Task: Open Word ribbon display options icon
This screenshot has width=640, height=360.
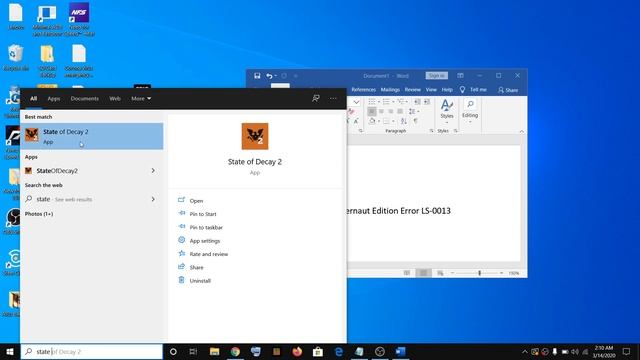Action: click(x=460, y=76)
